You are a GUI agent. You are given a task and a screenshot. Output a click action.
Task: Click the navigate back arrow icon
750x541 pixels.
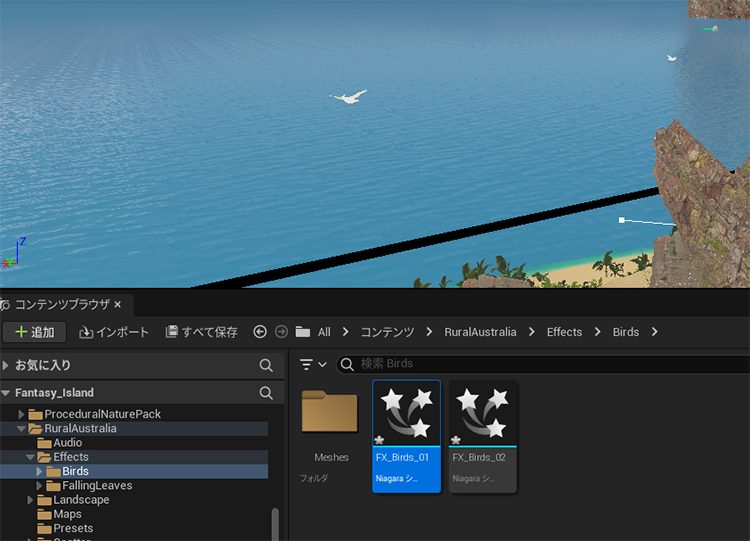(x=261, y=332)
